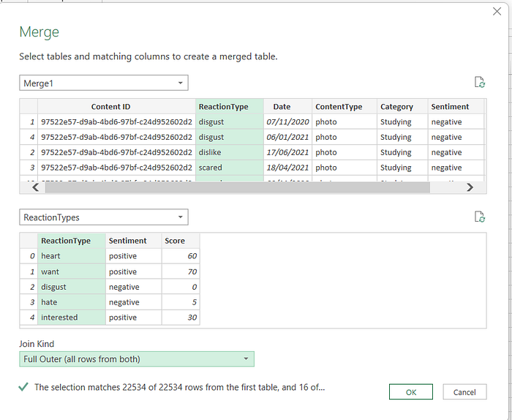Open the Merge1 table dropdown
The image size is (512, 420).
pyautogui.click(x=104, y=83)
